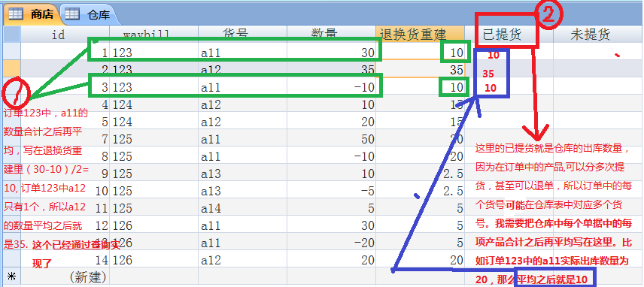Select the row selector for record id 1
The height and width of the screenshot is (287, 644).
[11, 51]
